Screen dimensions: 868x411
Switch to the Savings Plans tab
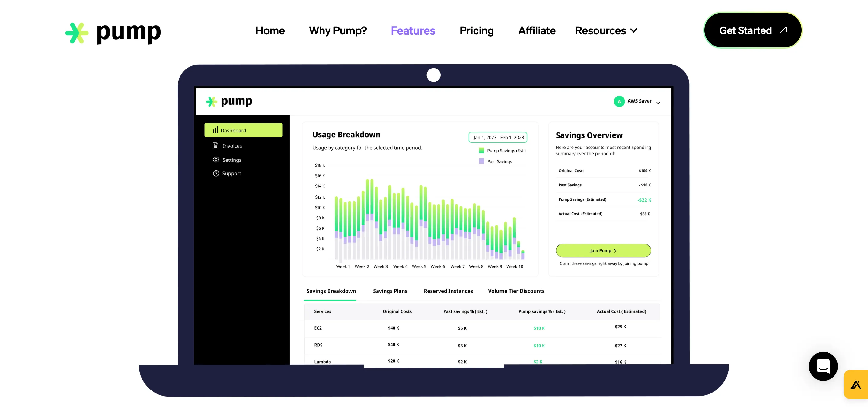point(390,291)
